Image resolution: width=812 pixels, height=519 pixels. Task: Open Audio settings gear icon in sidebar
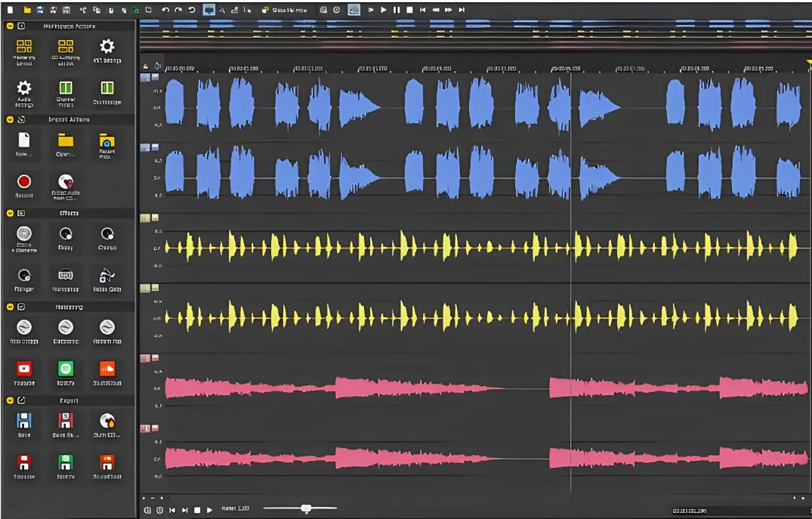(23, 88)
